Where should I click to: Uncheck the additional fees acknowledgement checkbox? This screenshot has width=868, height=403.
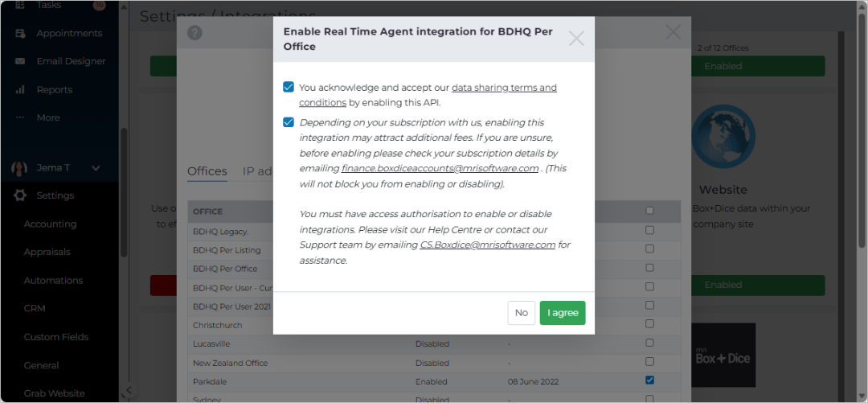point(289,122)
